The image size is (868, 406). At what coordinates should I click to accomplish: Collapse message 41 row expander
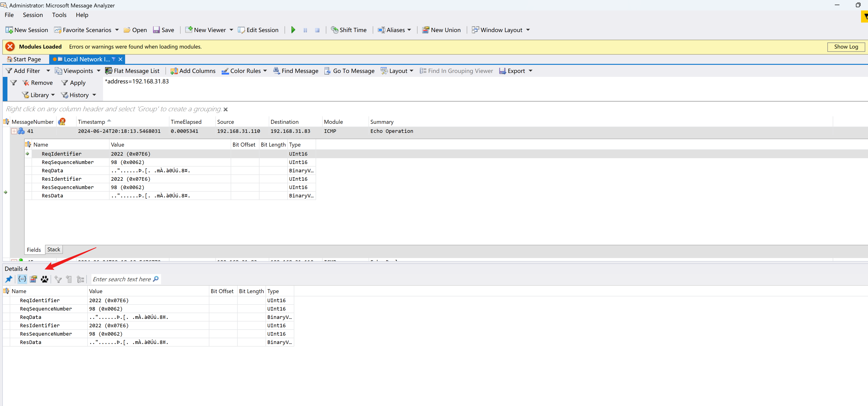(14, 131)
